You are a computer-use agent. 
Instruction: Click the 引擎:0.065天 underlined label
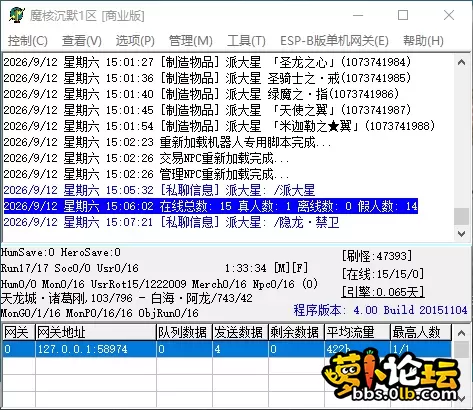tap(383, 292)
